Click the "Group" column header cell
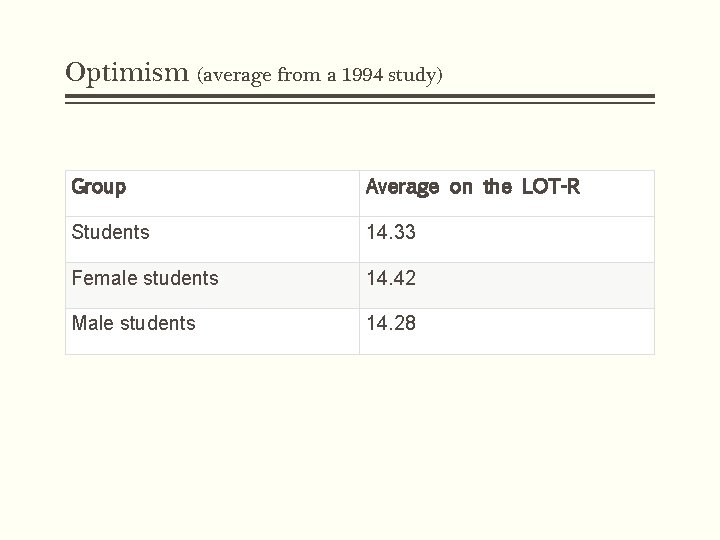Image resolution: width=720 pixels, height=540 pixels. (212, 193)
